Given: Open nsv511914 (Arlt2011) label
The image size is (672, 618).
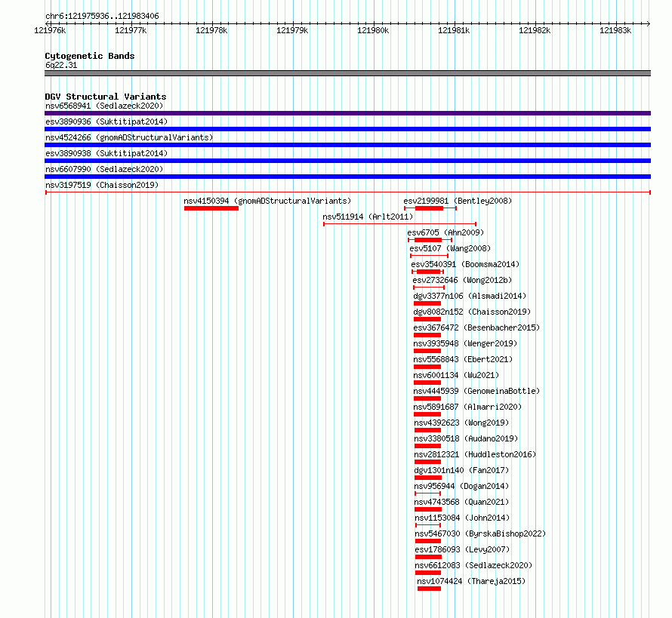Looking at the screenshot, I should click(368, 217).
